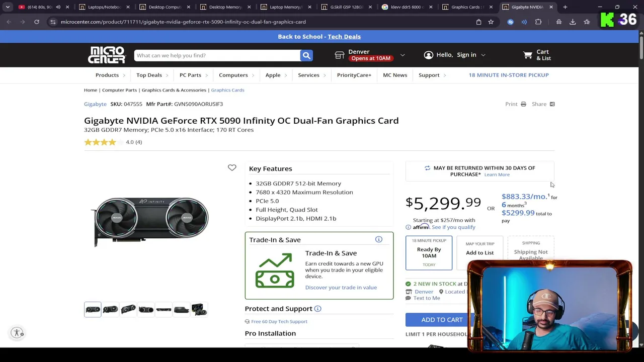
Task: Open the Top Deals menu
Action: 152,75
